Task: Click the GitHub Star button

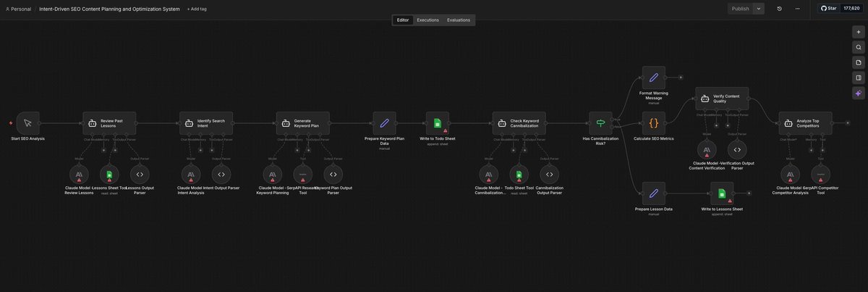Action: 829,9
